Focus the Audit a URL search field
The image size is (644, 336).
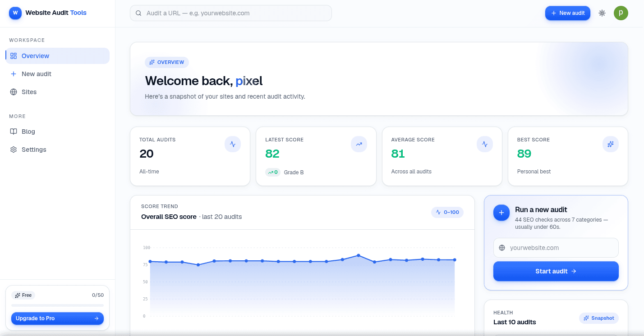[x=231, y=13]
